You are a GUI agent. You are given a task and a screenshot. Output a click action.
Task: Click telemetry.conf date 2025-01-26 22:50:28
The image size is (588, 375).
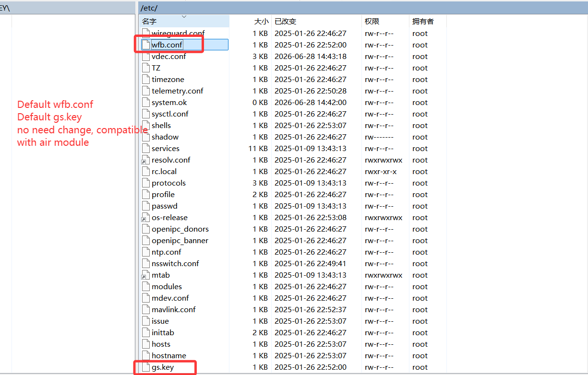click(x=311, y=91)
